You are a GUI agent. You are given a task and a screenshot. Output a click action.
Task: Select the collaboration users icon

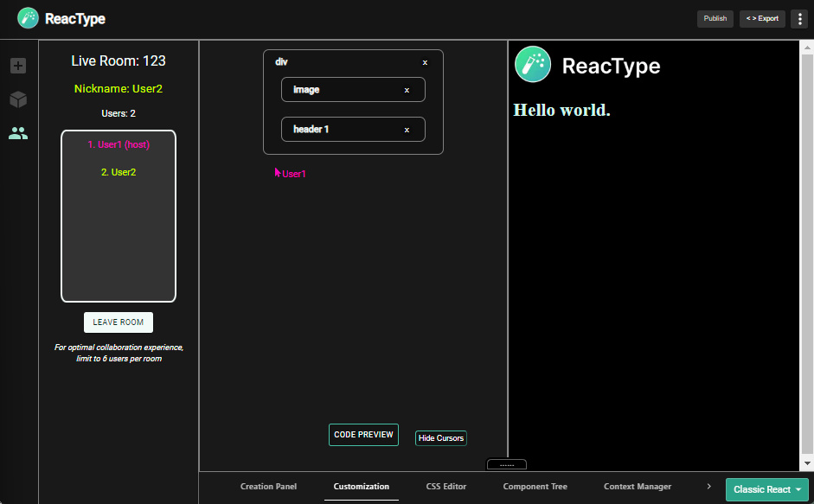click(x=18, y=133)
